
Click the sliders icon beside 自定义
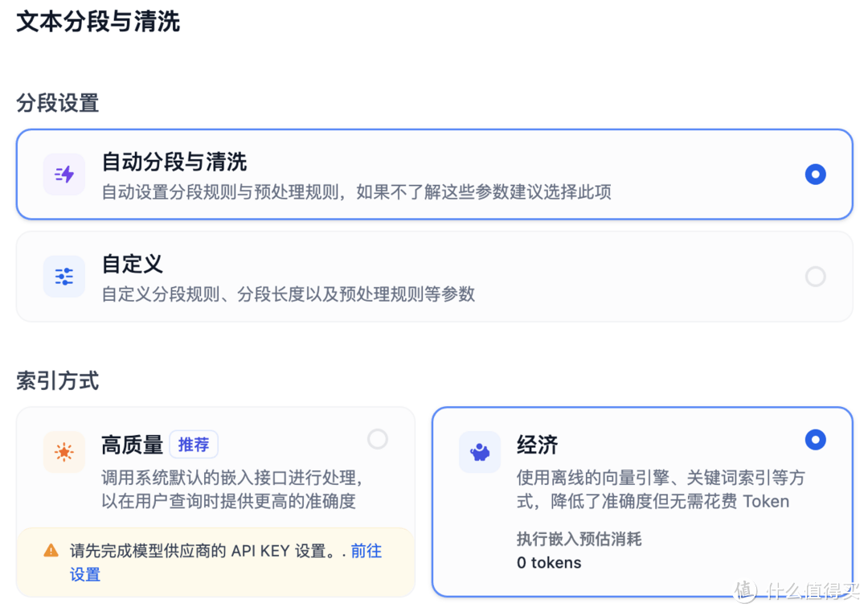tap(63, 277)
